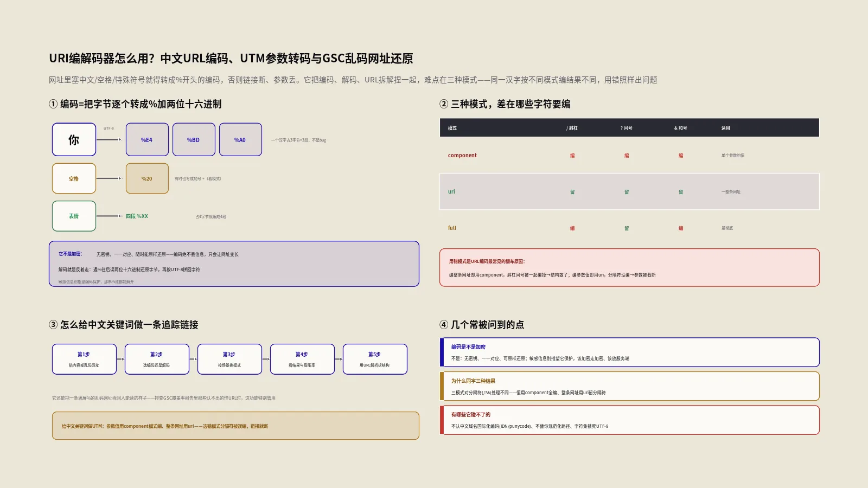
Task: Click "编" under 斜杠 in full row
Action: 572,228
